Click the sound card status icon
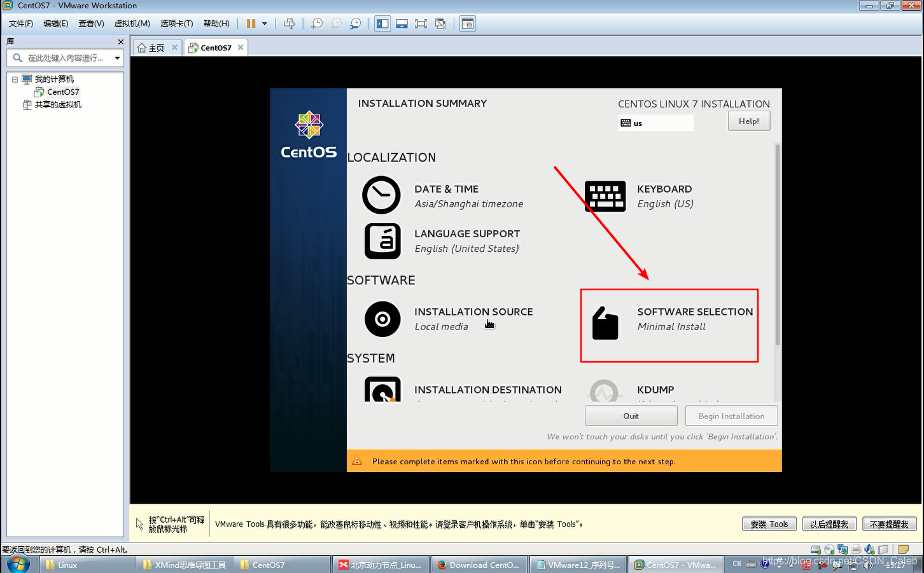Viewport: 924px width, 573px height. click(870, 549)
